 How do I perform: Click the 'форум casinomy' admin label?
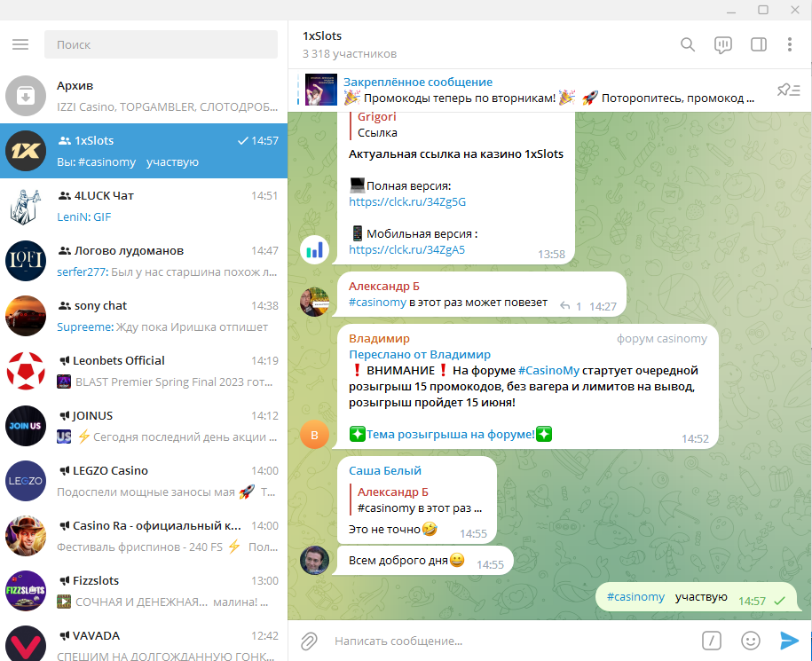tap(661, 339)
